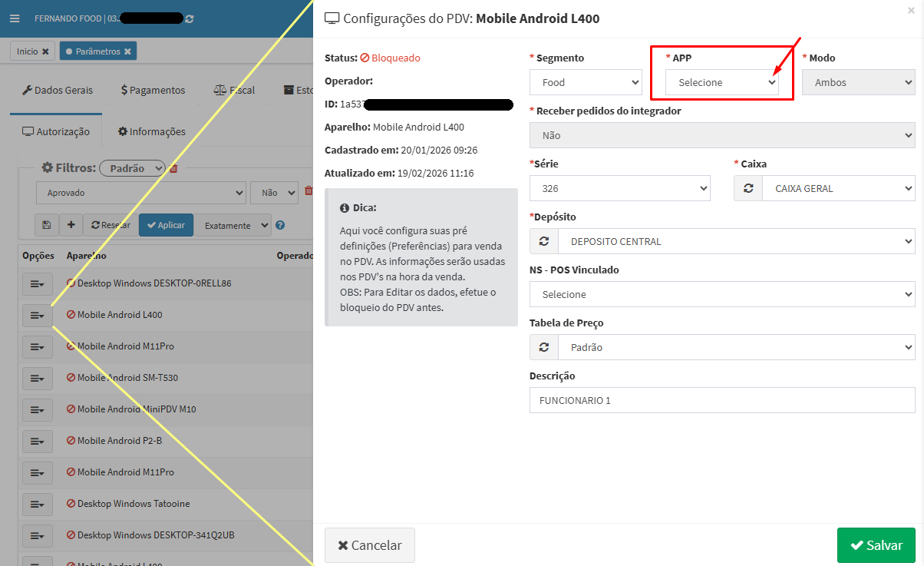Image resolution: width=924 pixels, height=566 pixels.
Task: Click the Cancelar button
Action: click(369, 545)
